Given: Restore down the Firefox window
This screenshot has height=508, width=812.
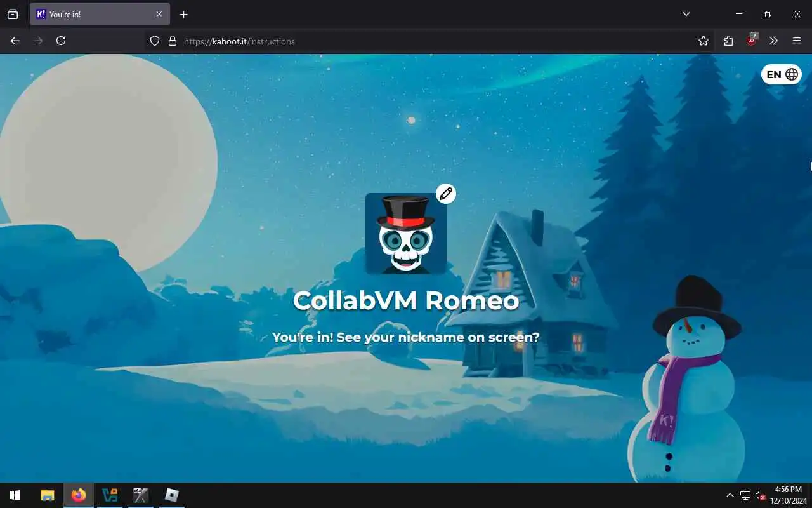Looking at the screenshot, I should click(768, 14).
